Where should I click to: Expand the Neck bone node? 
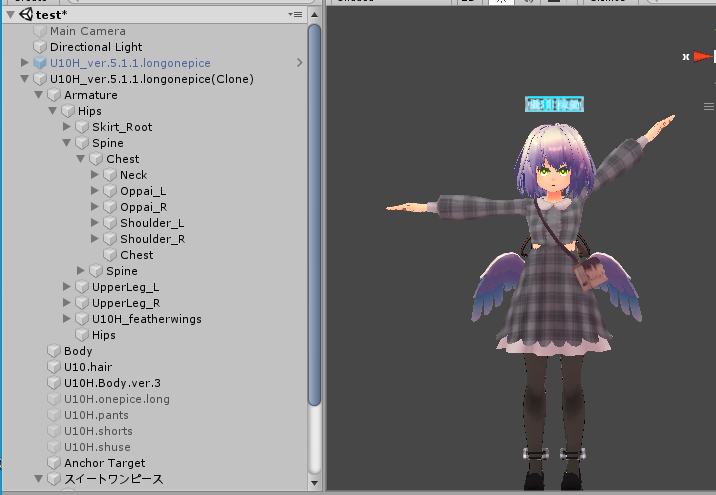click(95, 174)
